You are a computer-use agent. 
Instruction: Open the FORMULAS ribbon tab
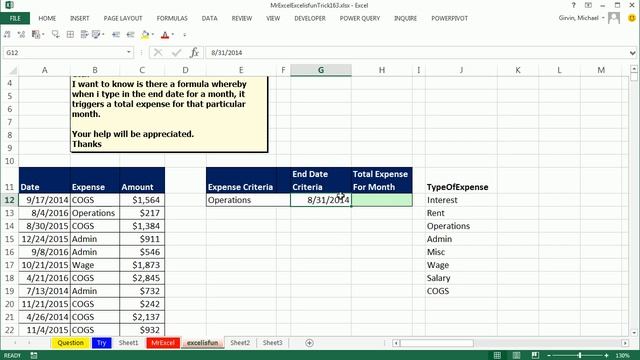[172, 18]
